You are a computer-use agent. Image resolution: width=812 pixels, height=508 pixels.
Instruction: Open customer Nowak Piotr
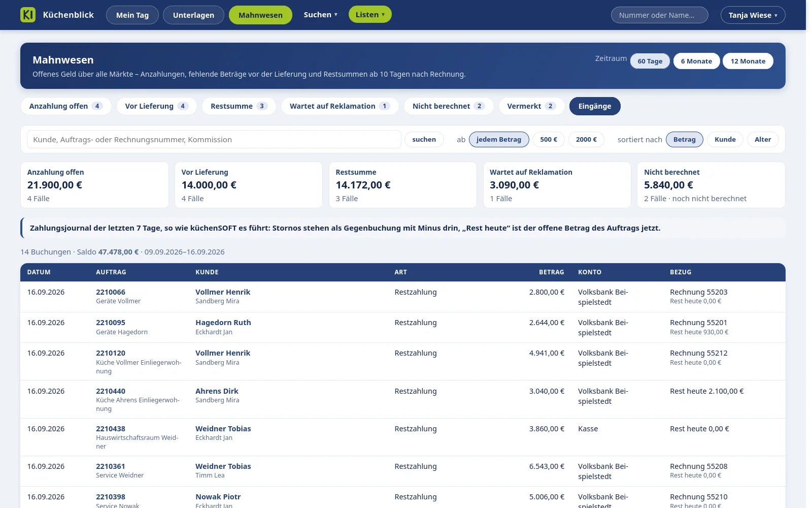coord(218,497)
